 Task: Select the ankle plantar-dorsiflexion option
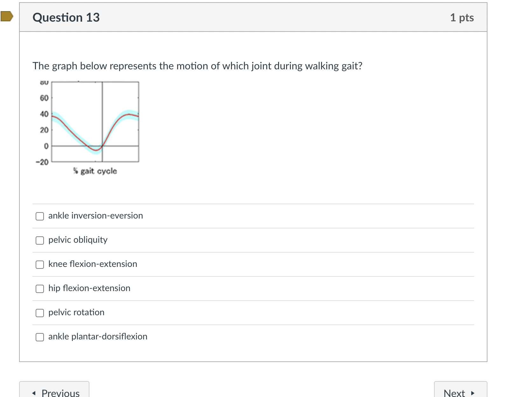pos(40,337)
